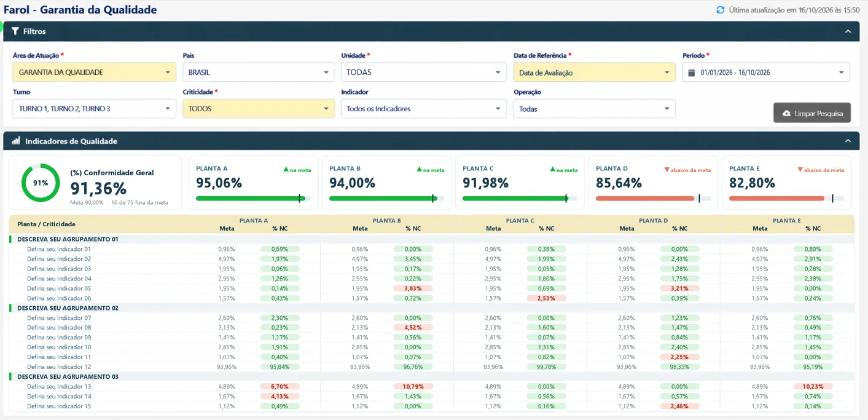Open the Área de Atuação dropdown
Screen dimensions: 868x420
94,73
